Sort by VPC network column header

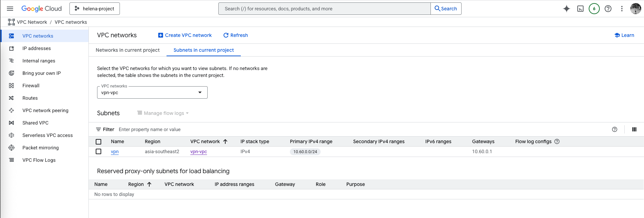(205, 141)
